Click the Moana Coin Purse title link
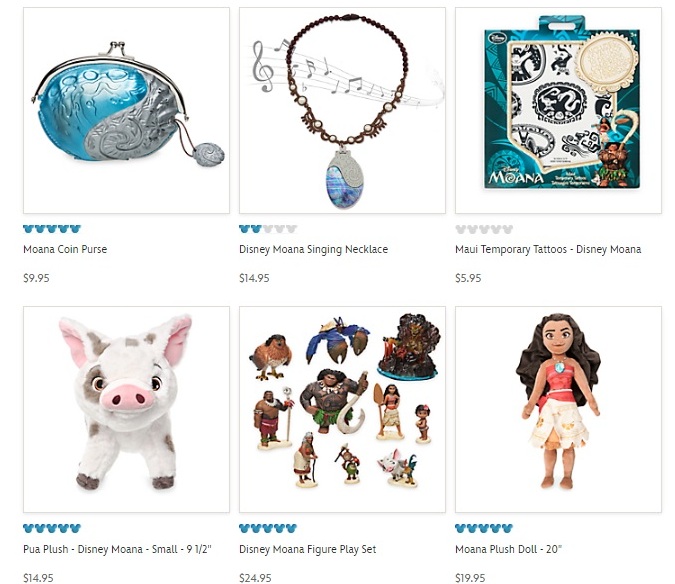Image resolution: width=675 pixels, height=584 pixels. [x=65, y=249]
